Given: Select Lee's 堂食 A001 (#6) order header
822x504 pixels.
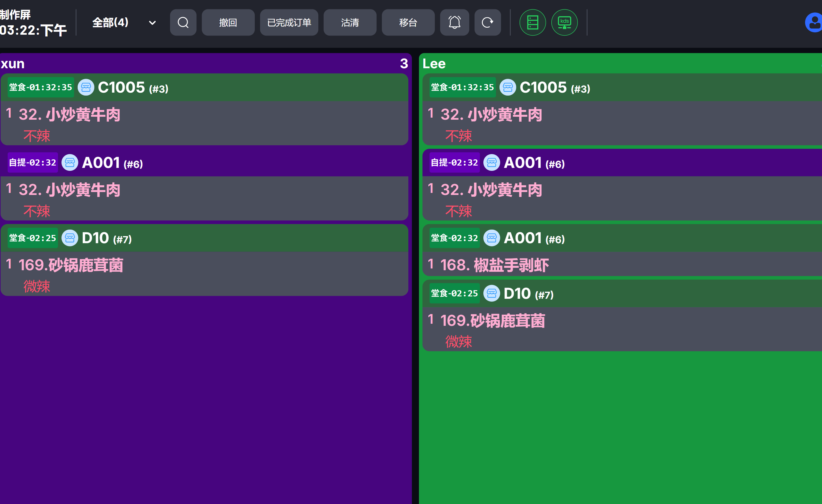Looking at the screenshot, I should click(x=622, y=238).
